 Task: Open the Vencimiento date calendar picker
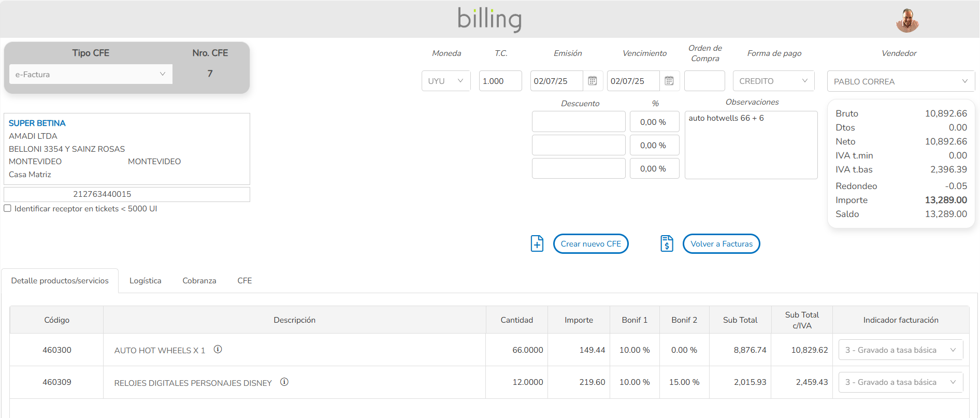coord(669,81)
